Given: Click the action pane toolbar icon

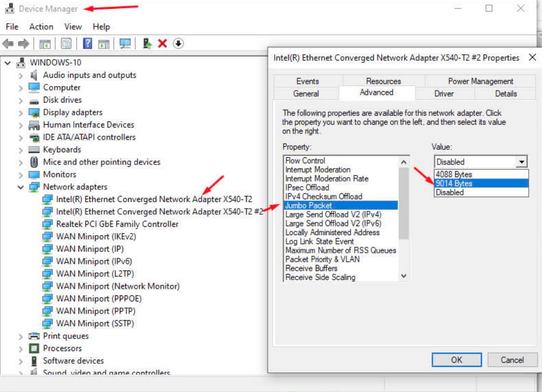Looking at the screenshot, I should (104, 44).
